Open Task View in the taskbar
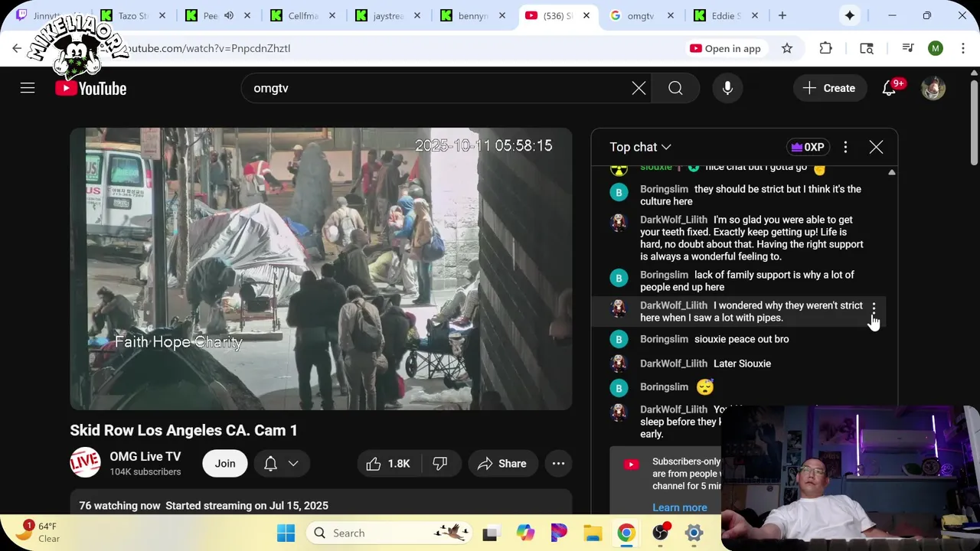This screenshot has height=551, width=980. point(490,533)
